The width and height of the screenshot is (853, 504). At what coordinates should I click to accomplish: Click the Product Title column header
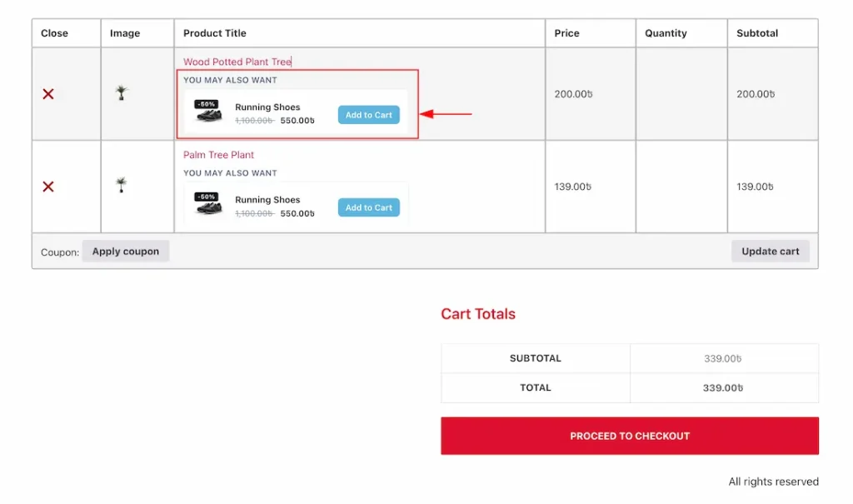pyautogui.click(x=215, y=33)
